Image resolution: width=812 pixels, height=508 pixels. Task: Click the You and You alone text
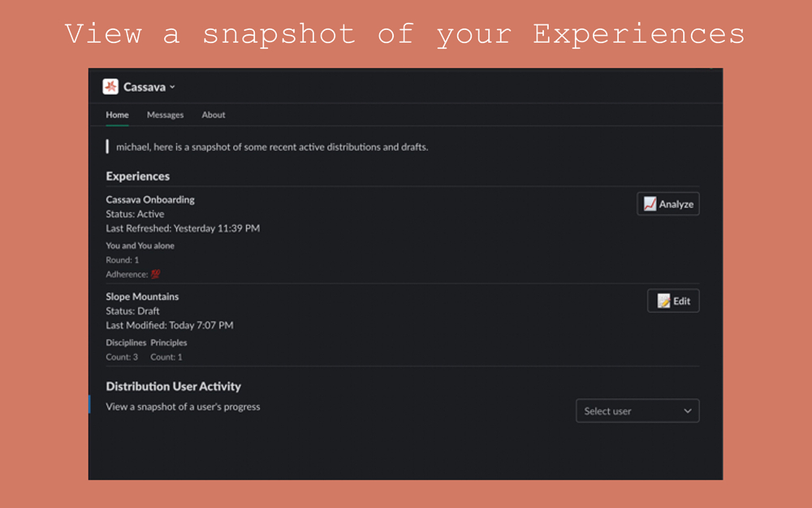pyautogui.click(x=140, y=245)
